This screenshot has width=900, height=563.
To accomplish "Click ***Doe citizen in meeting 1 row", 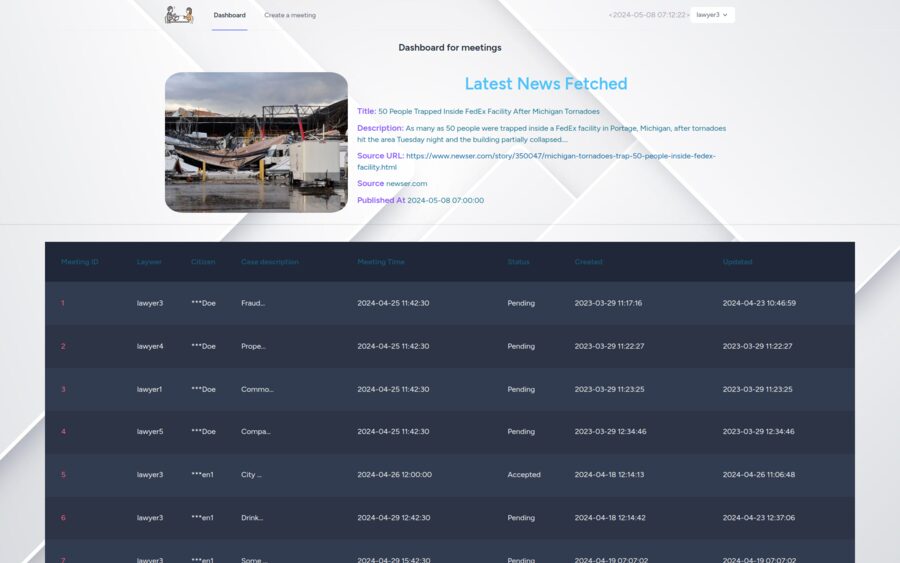I will coord(203,303).
